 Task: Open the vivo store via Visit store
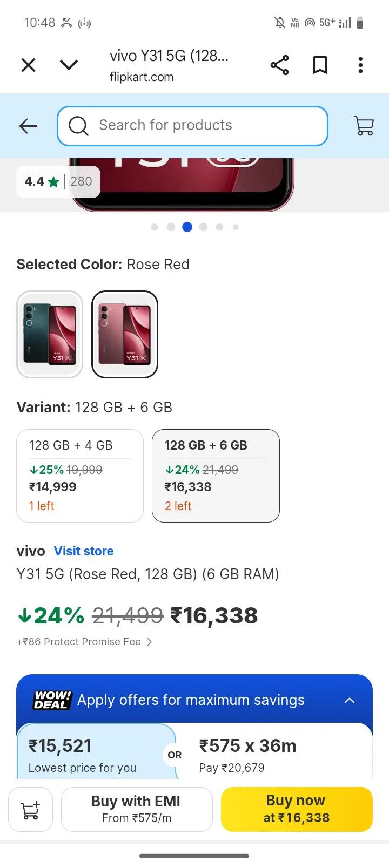84,551
